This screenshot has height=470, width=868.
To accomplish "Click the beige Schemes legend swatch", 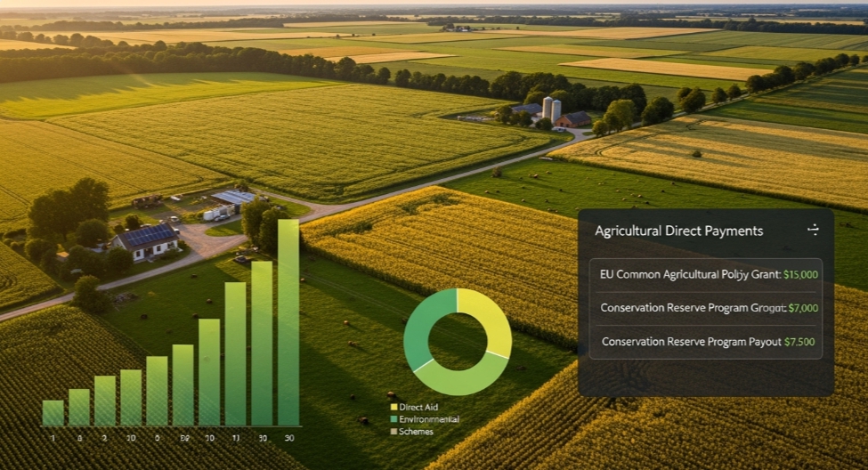I will [x=393, y=431].
